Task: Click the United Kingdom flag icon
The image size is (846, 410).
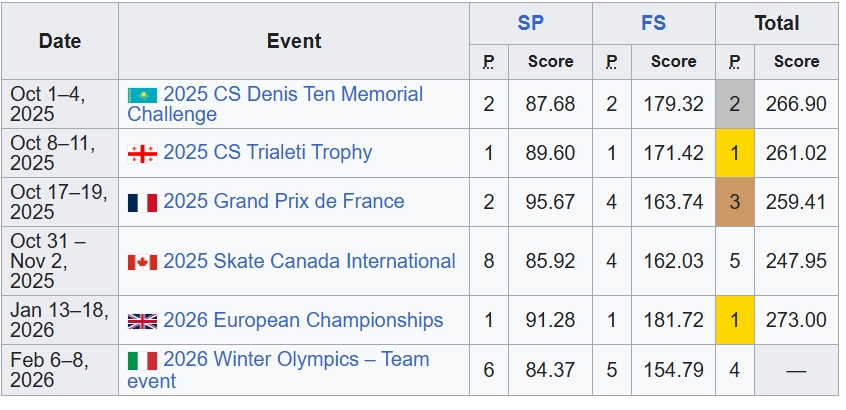Action: click(x=142, y=321)
